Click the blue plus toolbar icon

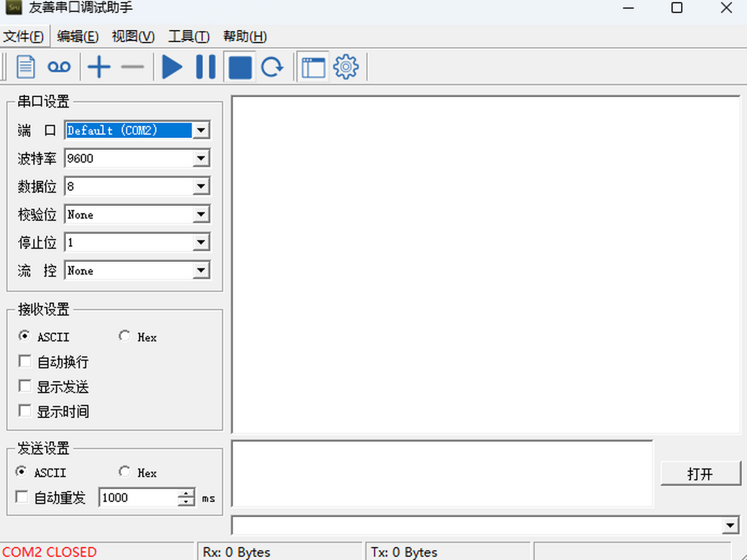click(99, 67)
